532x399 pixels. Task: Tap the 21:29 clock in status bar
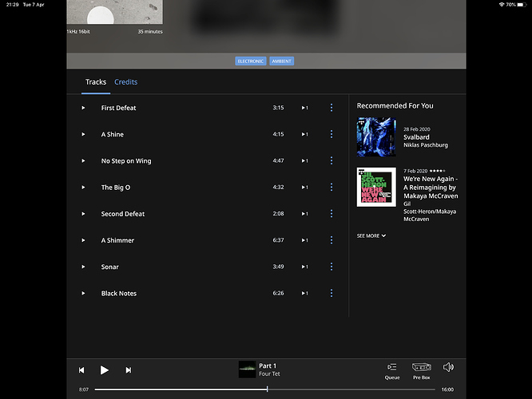point(12,5)
